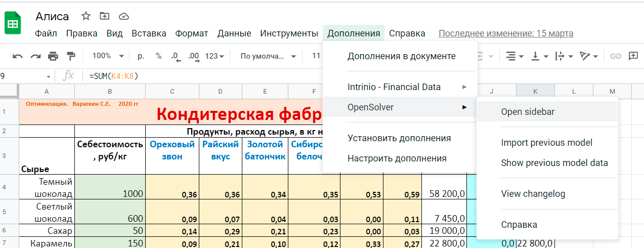
Task: Click 'Open sidebar' in OpenSolver submenu
Action: (x=547, y=112)
